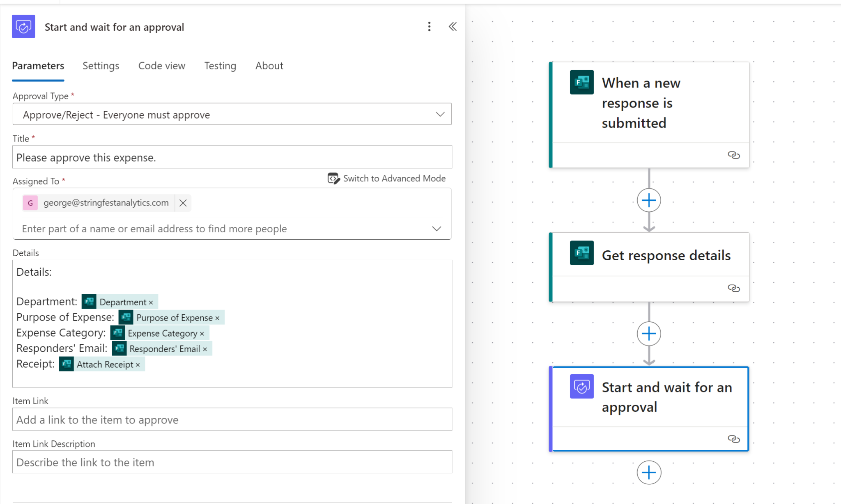
Task: Click the Title text field
Action: tap(232, 158)
